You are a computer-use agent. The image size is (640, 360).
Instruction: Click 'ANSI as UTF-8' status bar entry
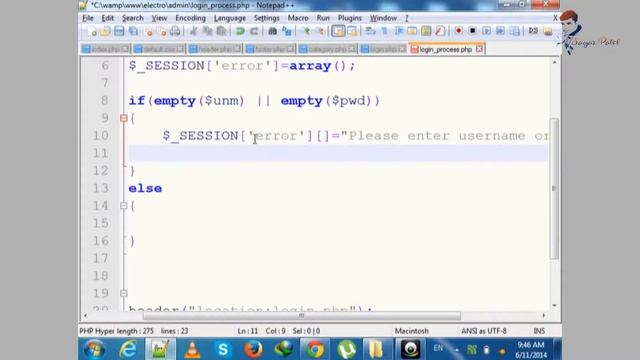[x=484, y=331]
